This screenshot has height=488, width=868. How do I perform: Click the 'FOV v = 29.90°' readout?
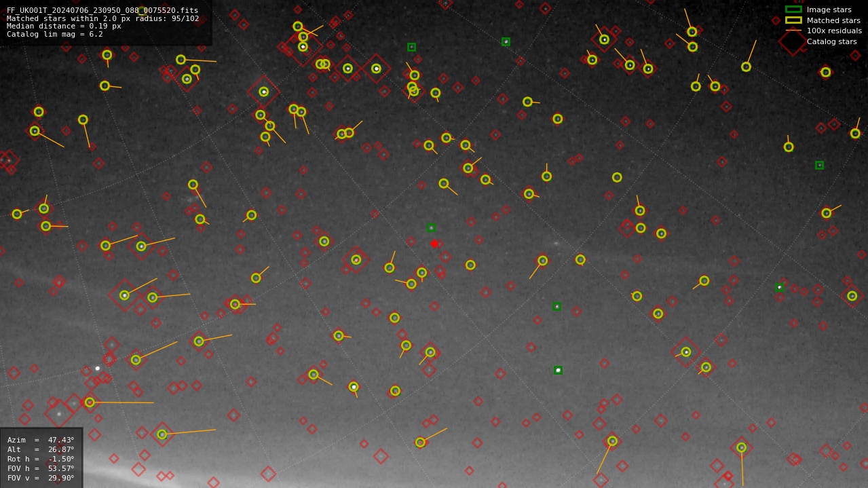point(41,478)
